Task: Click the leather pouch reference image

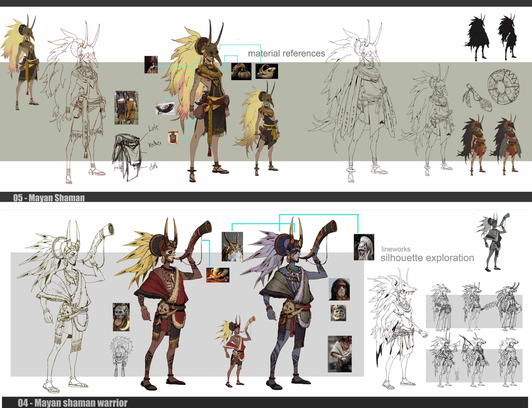Action: tap(173, 138)
